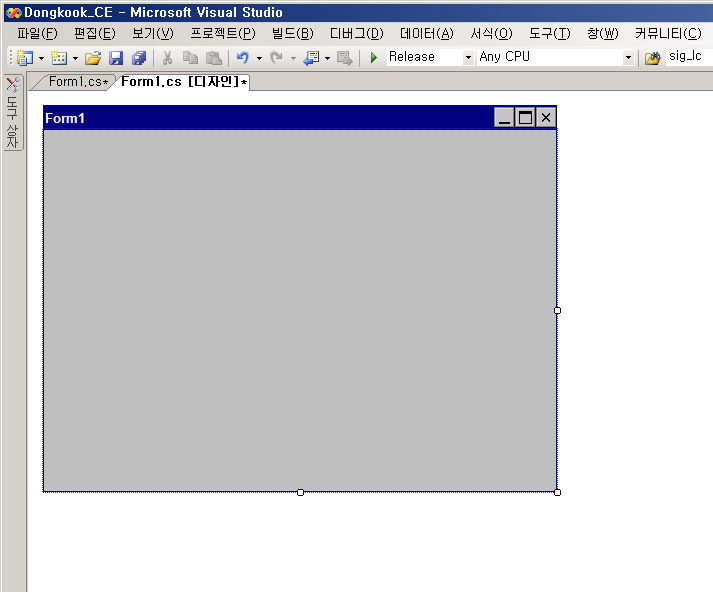Open the 편집(E) menu

pyautogui.click(x=95, y=34)
